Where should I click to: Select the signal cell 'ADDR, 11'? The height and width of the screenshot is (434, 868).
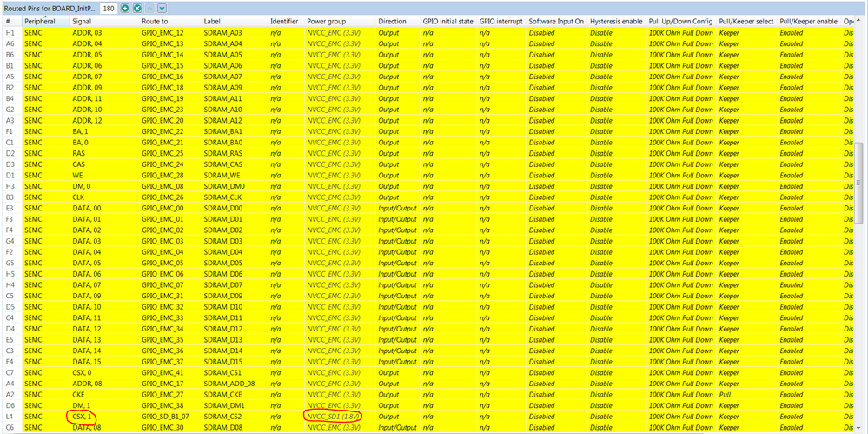tap(87, 98)
